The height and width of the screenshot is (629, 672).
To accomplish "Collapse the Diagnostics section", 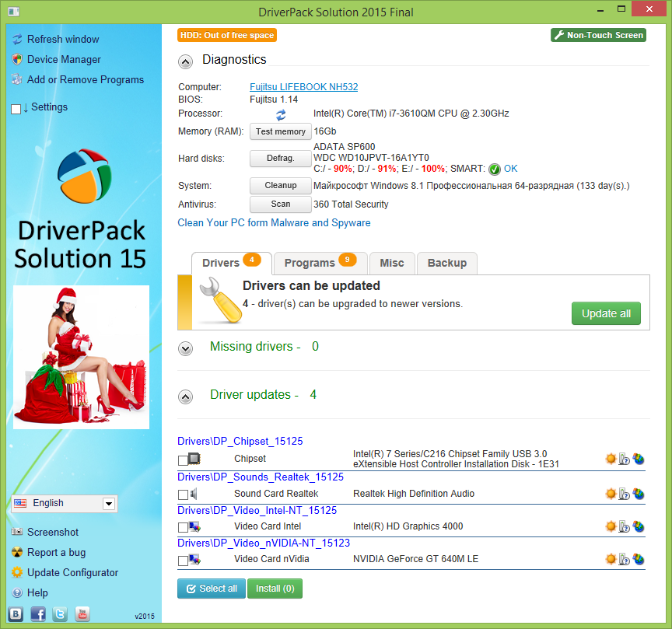I will [186, 61].
